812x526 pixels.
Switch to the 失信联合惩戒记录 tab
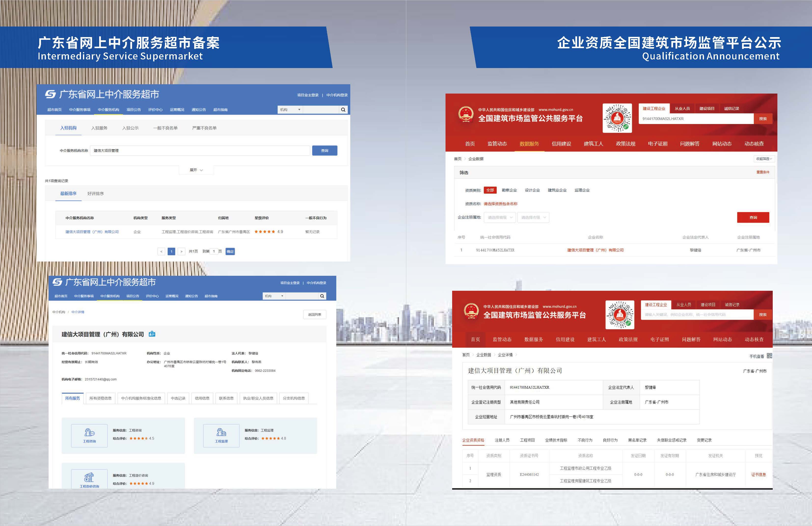(x=672, y=440)
